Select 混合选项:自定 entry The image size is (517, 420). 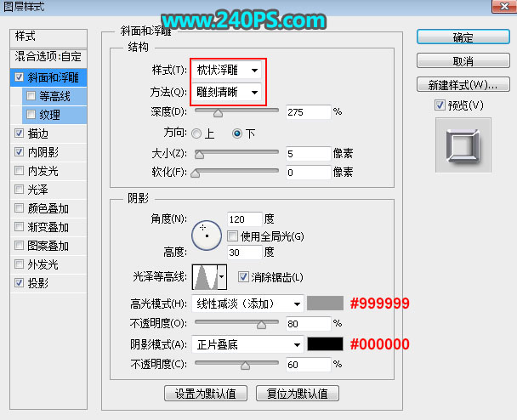coord(48,57)
